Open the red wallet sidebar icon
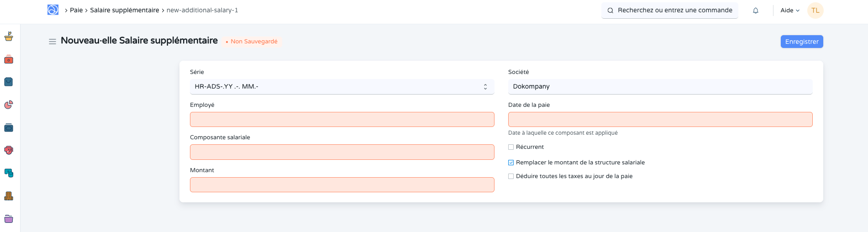The image size is (868, 232). point(9,59)
